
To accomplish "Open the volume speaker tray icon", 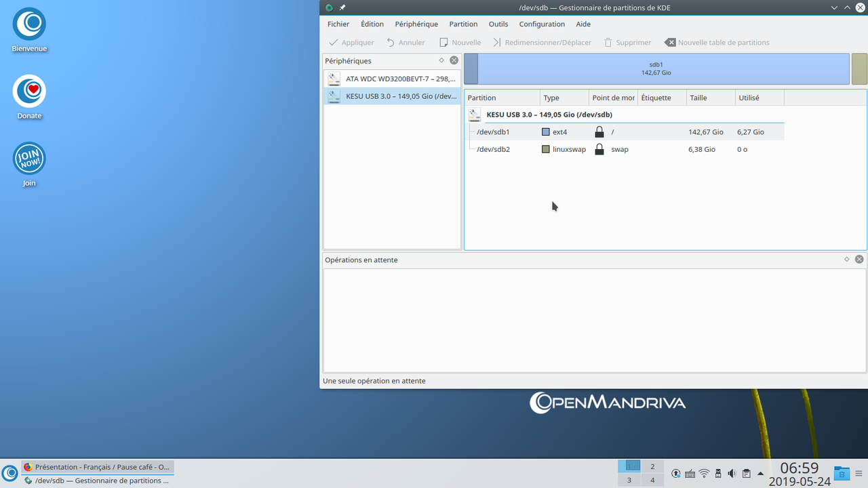I will [x=732, y=473].
